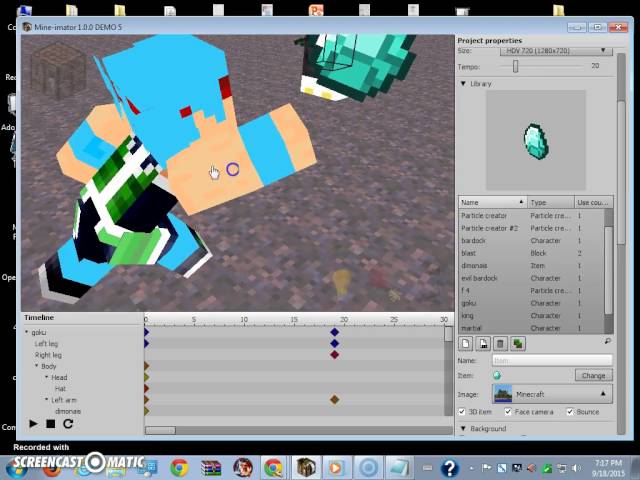Click the timeline horizontal scrollbar thumb

(x=160, y=431)
